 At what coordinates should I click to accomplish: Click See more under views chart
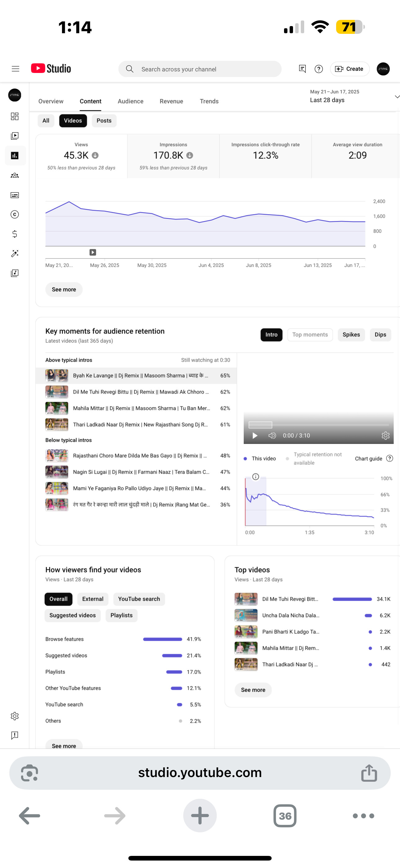tap(64, 289)
